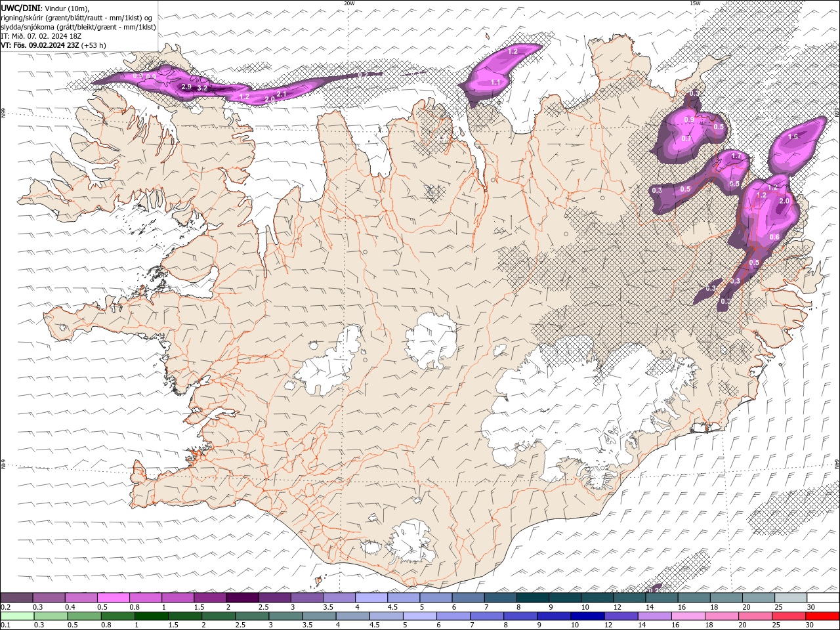The image size is (840, 630).
Task: Click the 'rigning/skúrir' legend description line
Action: 77,18
